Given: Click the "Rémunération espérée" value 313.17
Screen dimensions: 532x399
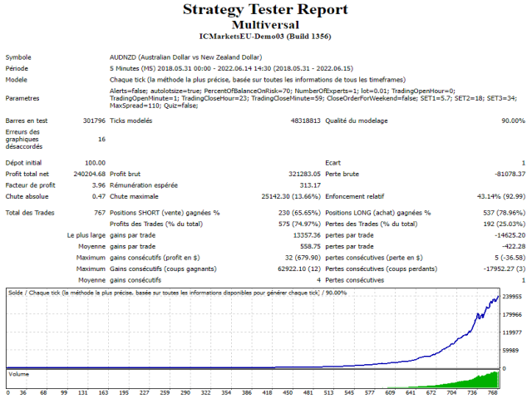Looking at the screenshot, I should click(310, 185).
